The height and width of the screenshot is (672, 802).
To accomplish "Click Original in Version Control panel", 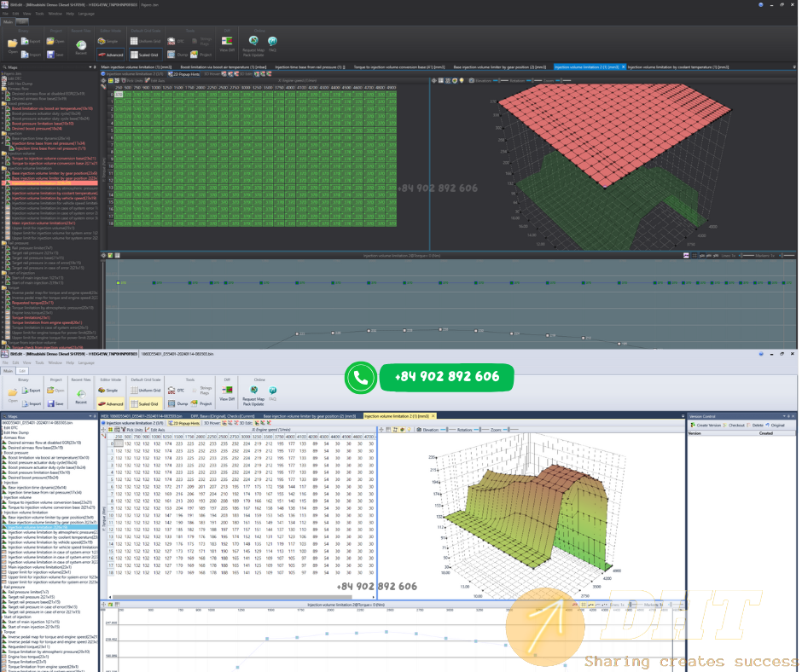I will (x=775, y=425).
